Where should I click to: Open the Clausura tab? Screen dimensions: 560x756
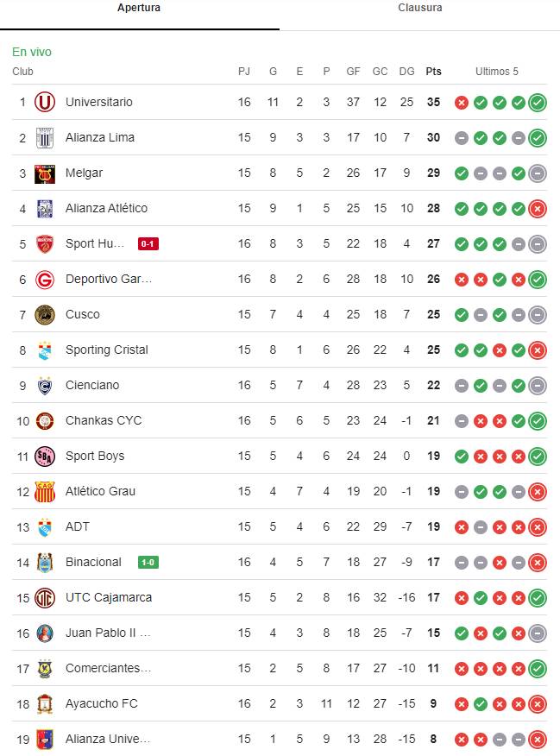pyautogui.click(x=419, y=8)
